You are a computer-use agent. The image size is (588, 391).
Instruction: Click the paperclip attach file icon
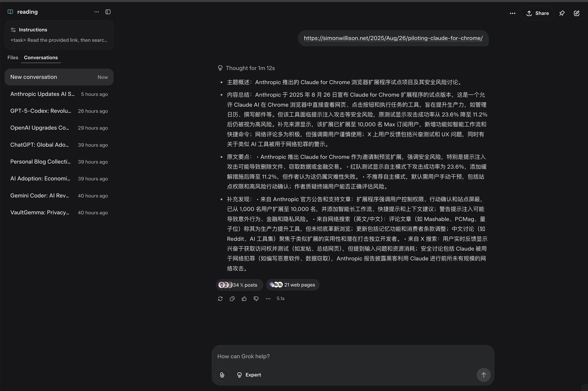click(x=222, y=375)
